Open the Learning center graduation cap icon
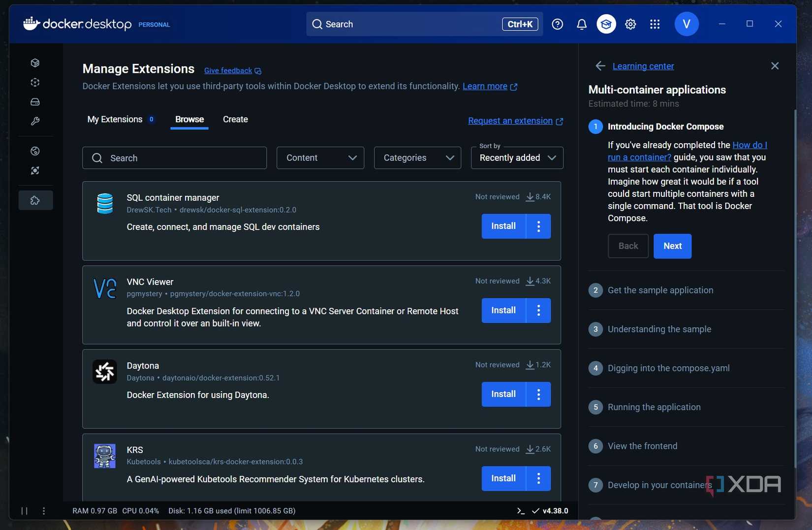 click(606, 24)
